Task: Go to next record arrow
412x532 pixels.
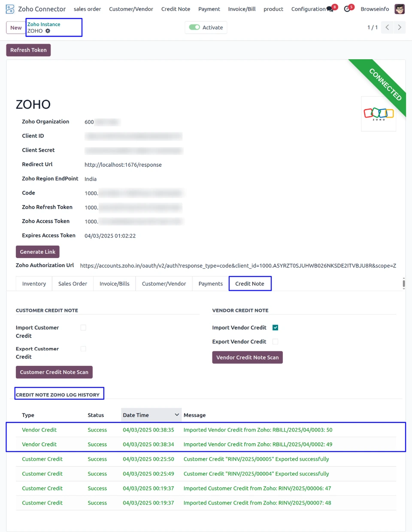Action: pos(400,27)
